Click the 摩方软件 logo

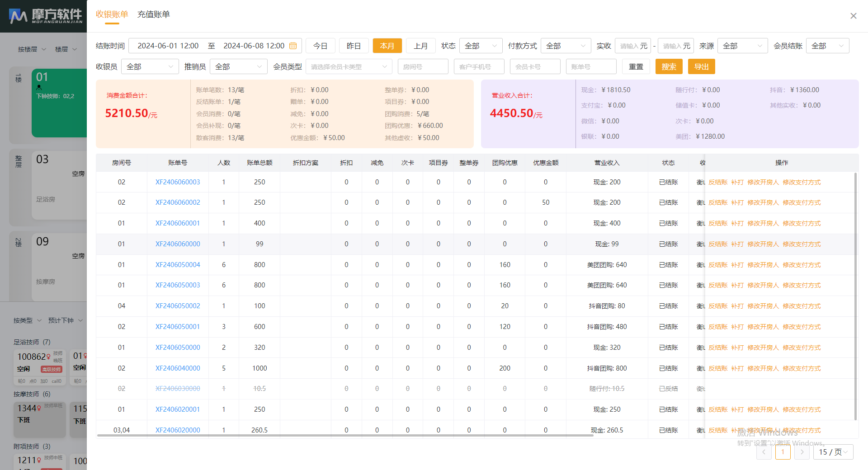tap(46, 16)
